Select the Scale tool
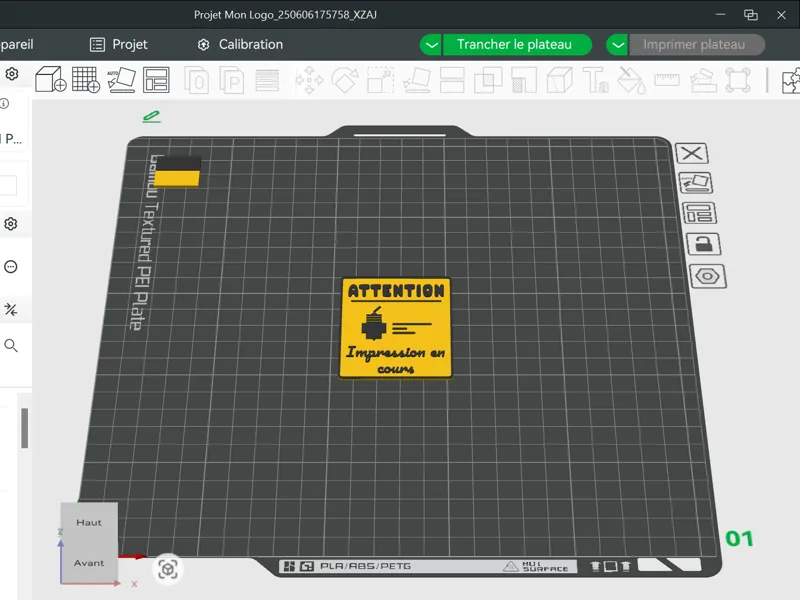Viewport: 800px width, 600px height. click(x=381, y=80)
